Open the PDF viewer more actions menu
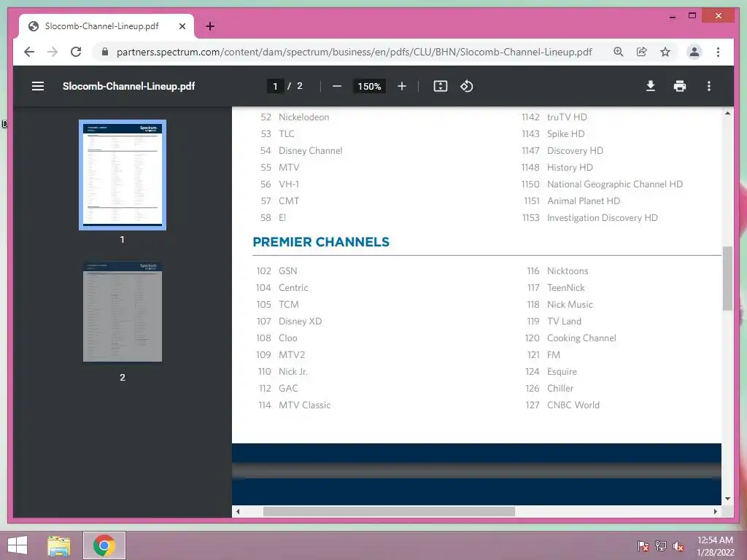The height and width of the screenshot is (560, 747). pyautogui.click(x=709, y=86)
